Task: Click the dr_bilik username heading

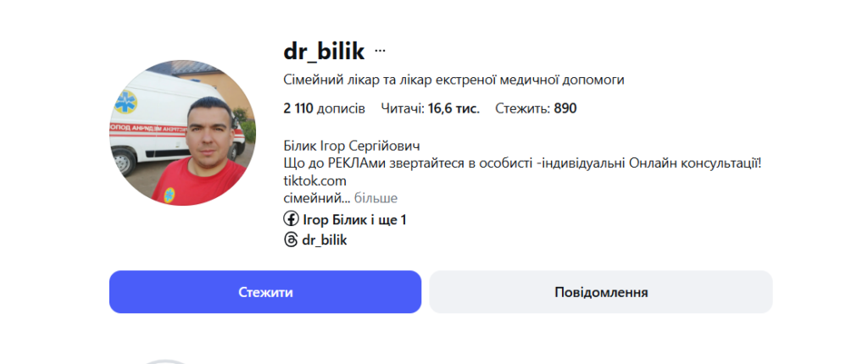Action: tap(324, 52)
